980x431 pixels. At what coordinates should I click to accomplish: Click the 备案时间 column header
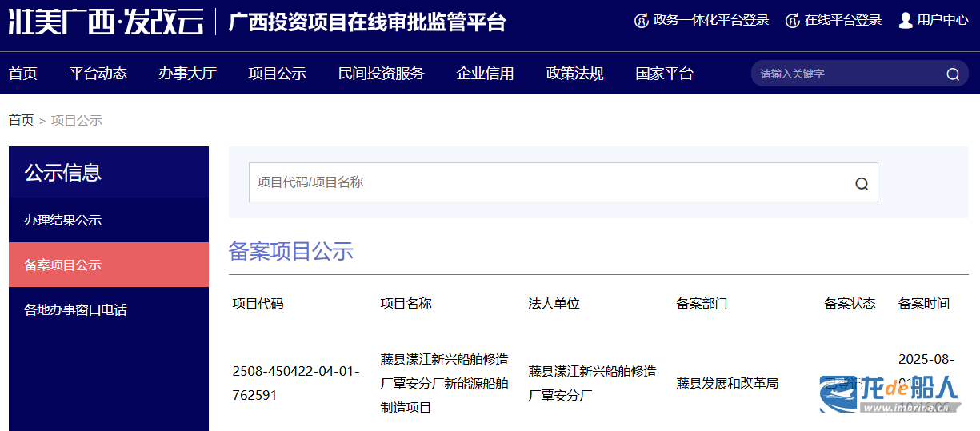pyautogui.click(x=924, y=304)
